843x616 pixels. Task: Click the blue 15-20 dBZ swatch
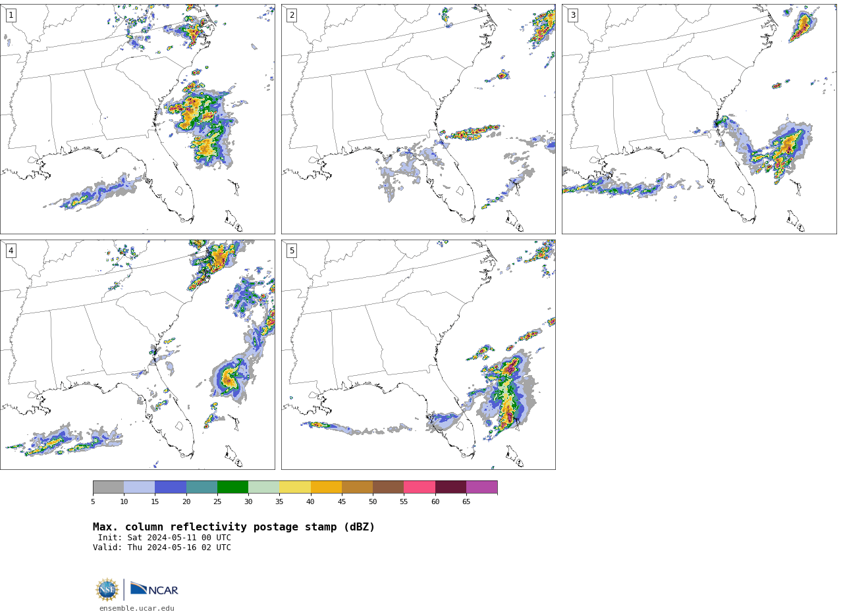click(171, 487)
